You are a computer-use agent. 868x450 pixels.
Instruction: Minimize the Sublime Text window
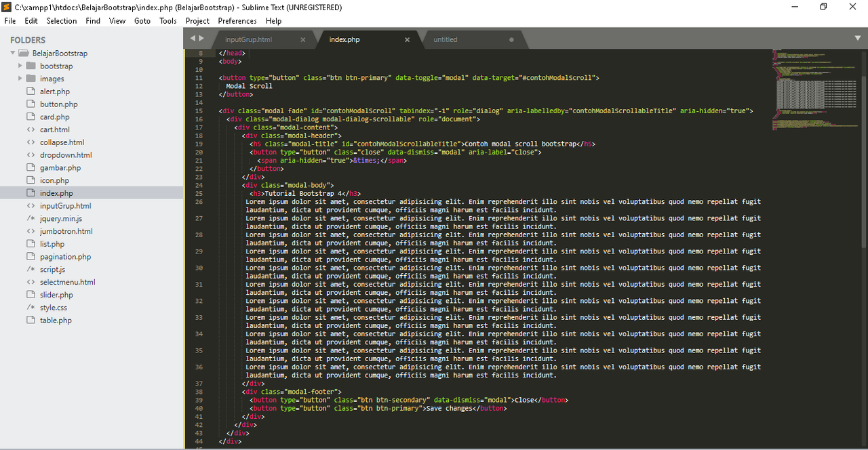point(794,7)
